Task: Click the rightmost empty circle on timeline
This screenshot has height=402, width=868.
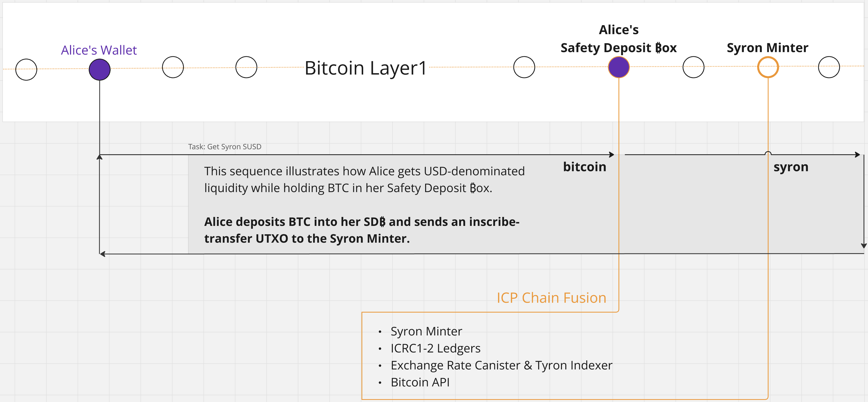Action: pos(829,67)
